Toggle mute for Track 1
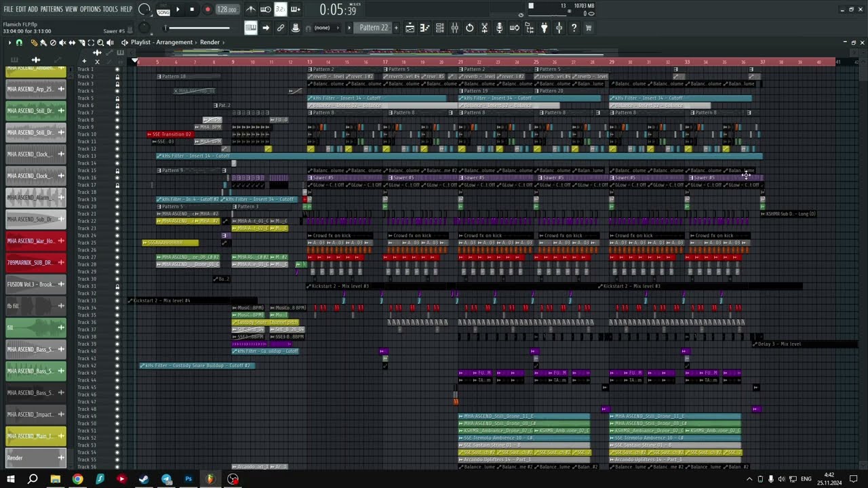The width and height of the screenshot is (868, 488). (x=117, y=69)
